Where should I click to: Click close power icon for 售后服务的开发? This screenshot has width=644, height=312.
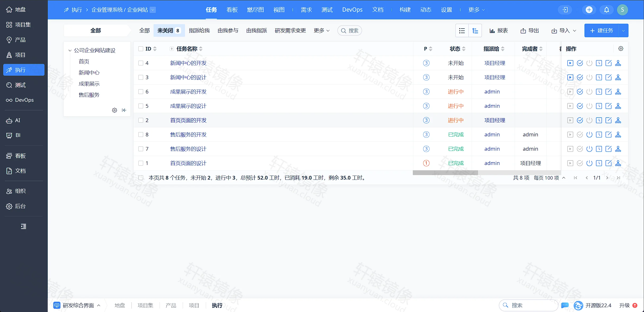[589, 135]
